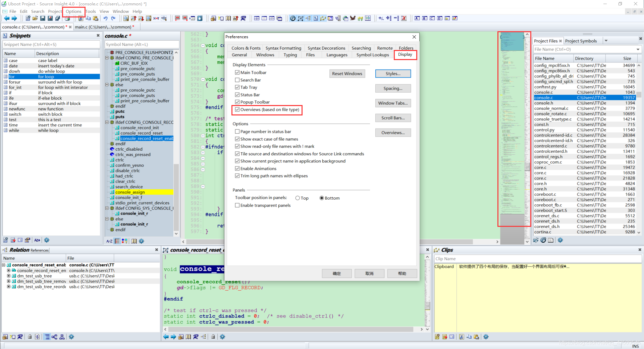Click the Symbol Name search field

click(x=142, y=44)
